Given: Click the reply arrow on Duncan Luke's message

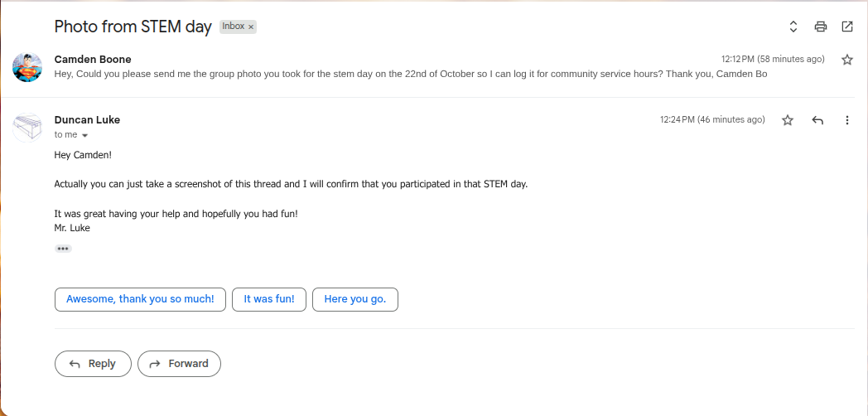Looking at the screenshot, I should point(817,120).
